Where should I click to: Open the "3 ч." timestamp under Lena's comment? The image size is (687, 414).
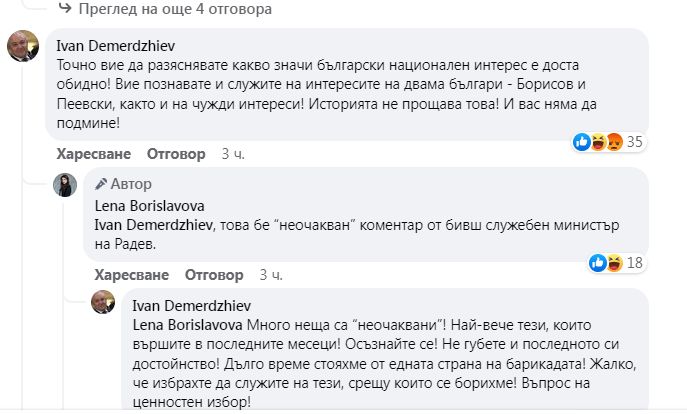tap(270, 274)
